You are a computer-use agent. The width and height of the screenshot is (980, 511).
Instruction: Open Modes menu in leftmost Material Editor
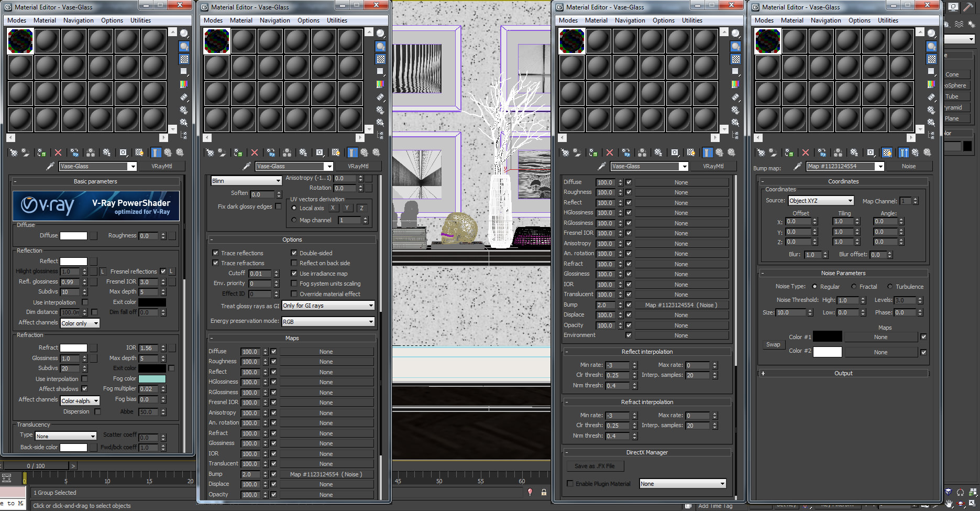[x=17, y=20]
